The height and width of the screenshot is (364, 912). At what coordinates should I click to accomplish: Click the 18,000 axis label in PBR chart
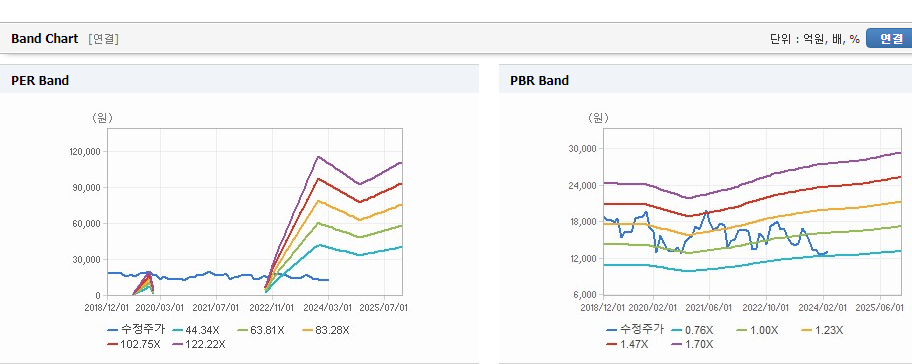click(x=584, y=222)
